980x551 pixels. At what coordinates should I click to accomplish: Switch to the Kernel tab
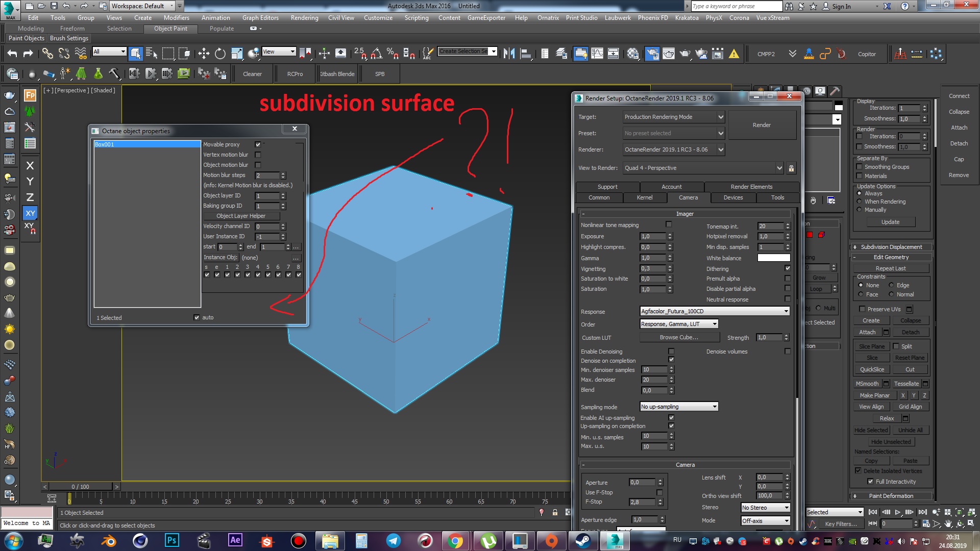(645, 197)
